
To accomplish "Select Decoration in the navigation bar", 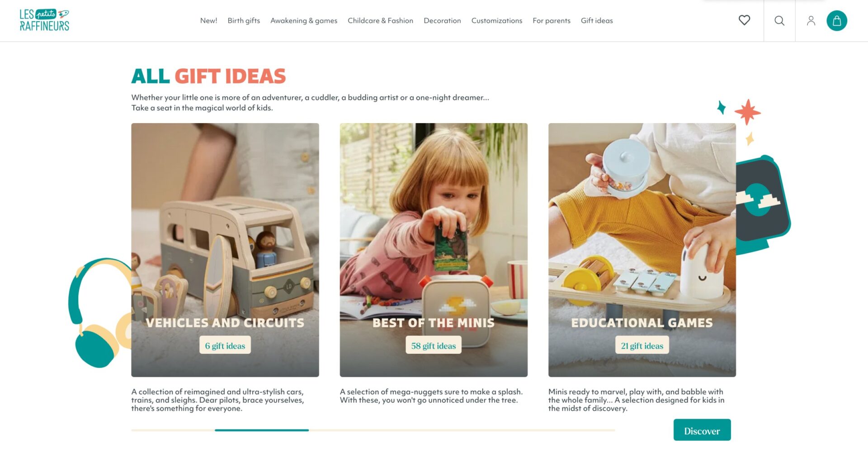I will pyautogui.click(x=442, y=21).
